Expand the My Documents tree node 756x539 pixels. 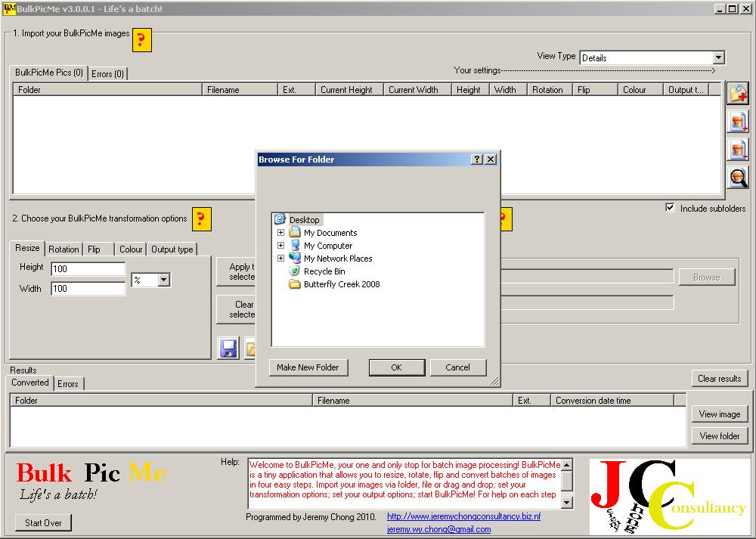pyautogui.click(x=280, y=233)
